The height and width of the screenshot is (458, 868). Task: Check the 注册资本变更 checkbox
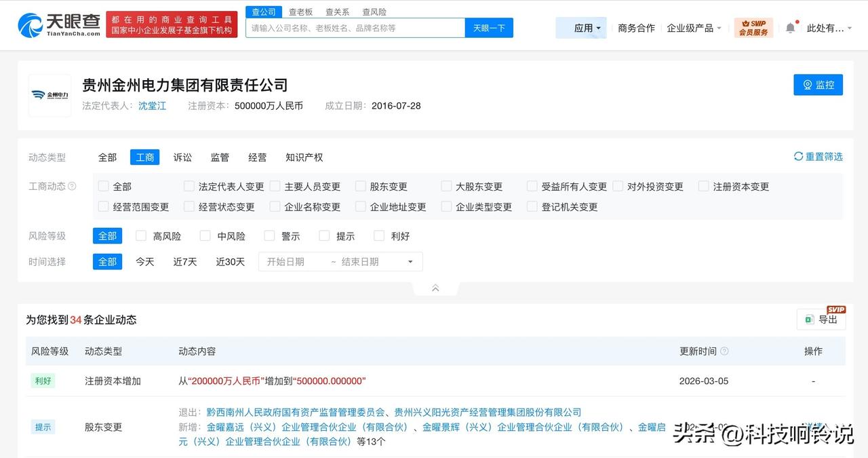pyautogui.click(x=703, y=186)
